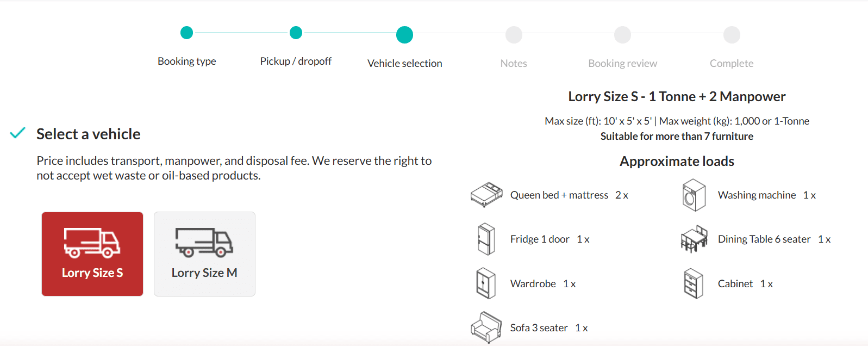Click the three-seater sofa icon
This screenshot has width=868, height=346.
click(486, 328)
